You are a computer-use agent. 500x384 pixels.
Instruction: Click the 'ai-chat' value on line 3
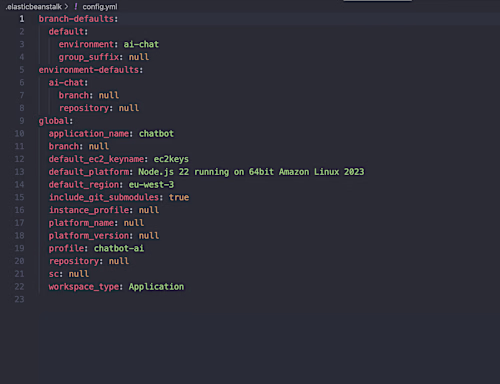[x=141, y=44]
